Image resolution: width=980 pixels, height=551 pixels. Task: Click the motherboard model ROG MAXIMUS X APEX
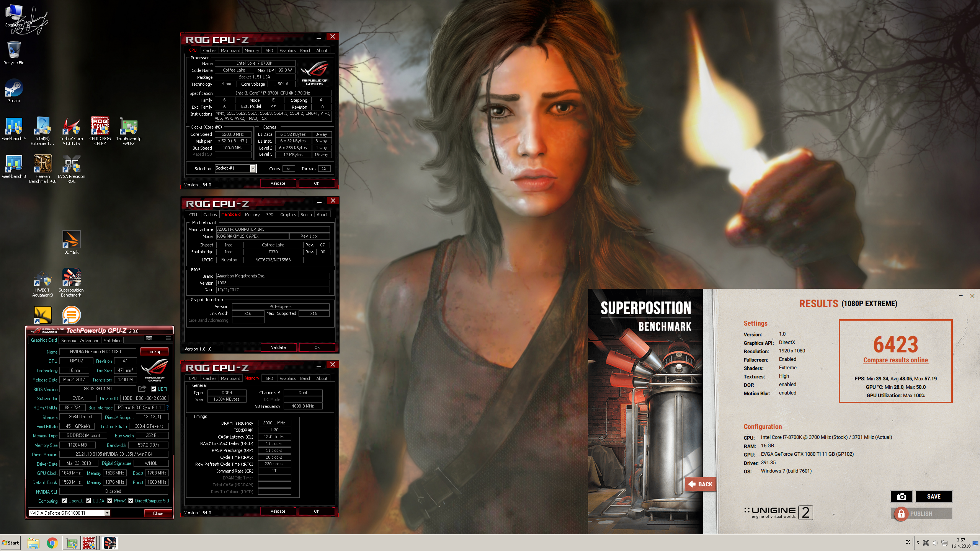252,236
